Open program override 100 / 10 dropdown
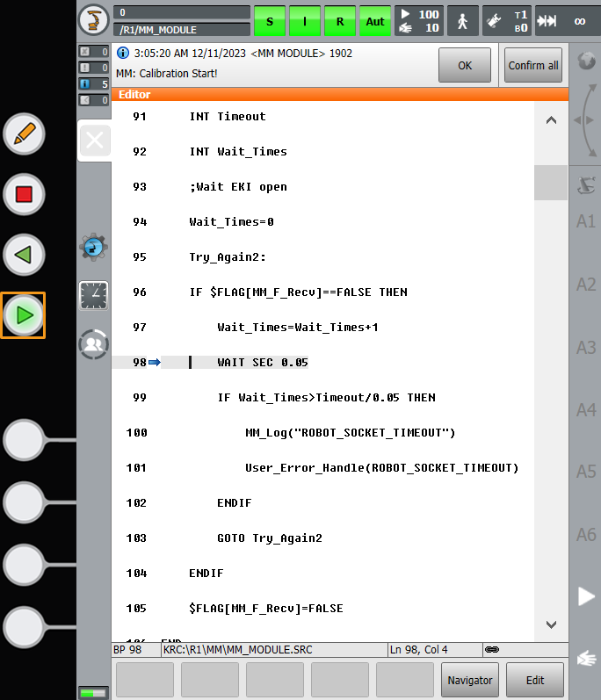 click(419, 21)
